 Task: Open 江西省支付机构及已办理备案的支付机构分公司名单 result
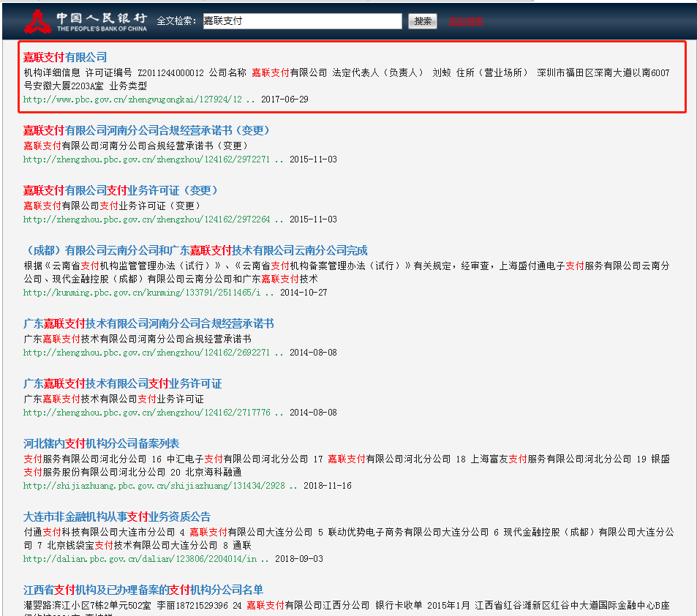click(x=143, y=590)
